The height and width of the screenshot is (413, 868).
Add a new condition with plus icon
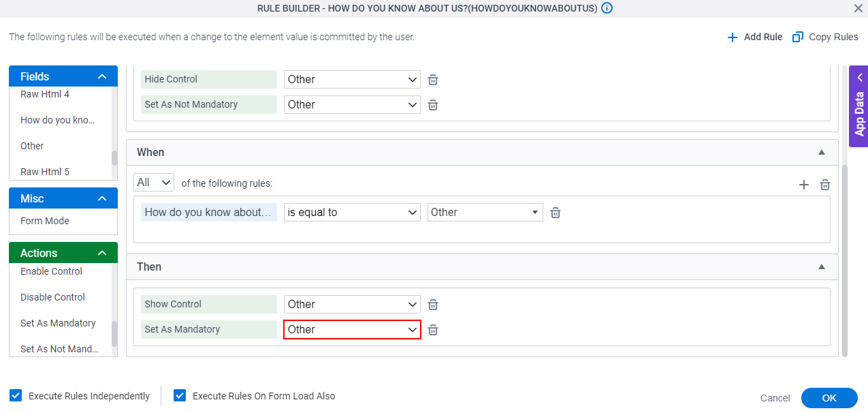tap(804, 185)
